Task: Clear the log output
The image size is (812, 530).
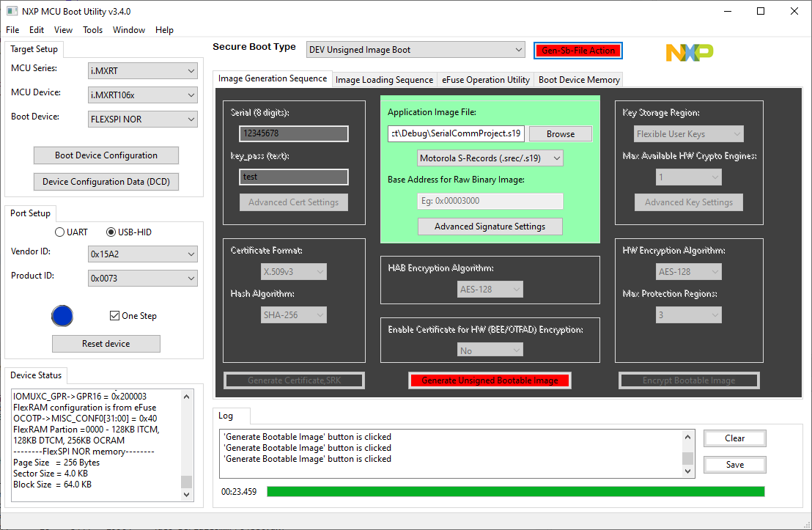Action: click(734, 438)
